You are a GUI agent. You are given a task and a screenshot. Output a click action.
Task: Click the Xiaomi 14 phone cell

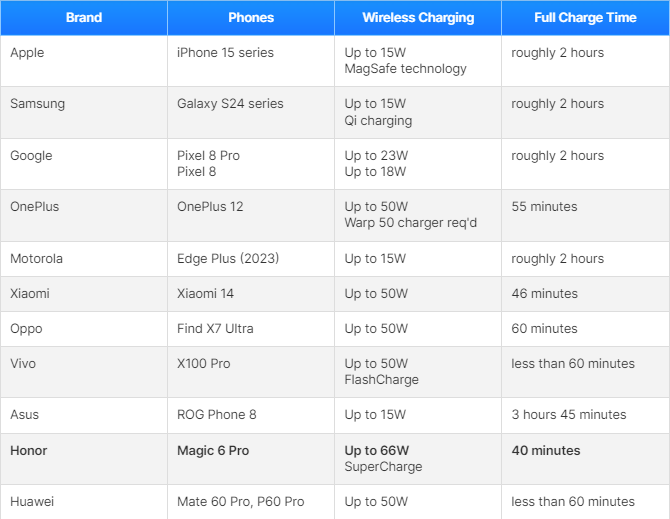click(205, 294)
